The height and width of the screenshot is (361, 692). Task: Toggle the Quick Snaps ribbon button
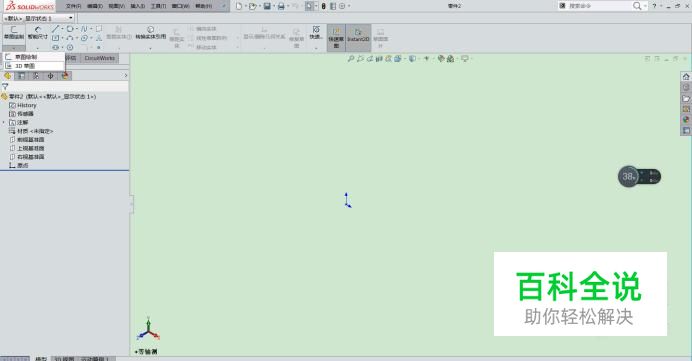(x=316, y=33)
